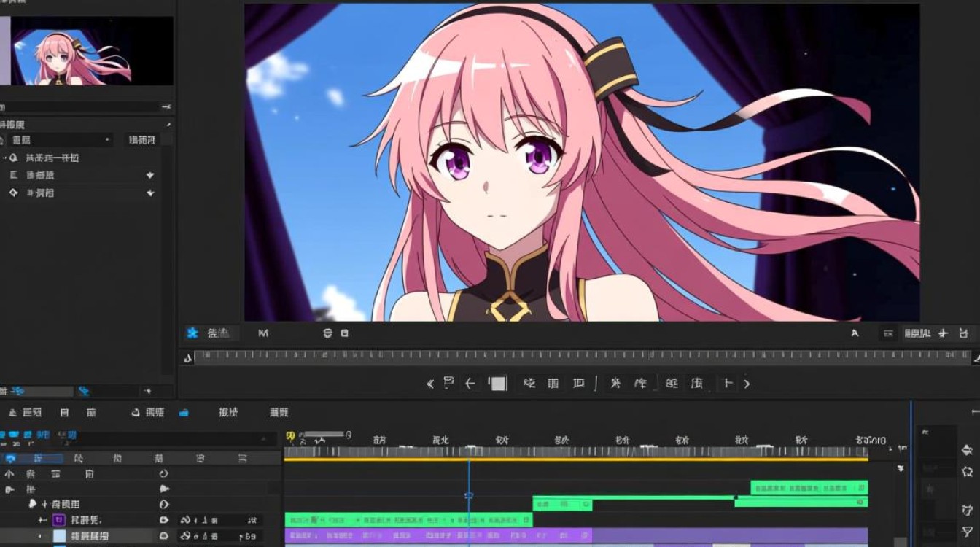Image resolution: width=980 pixels, height=547 pixels.
Task: Click the double left chevron in transport bar
Action: click(430, 384)
